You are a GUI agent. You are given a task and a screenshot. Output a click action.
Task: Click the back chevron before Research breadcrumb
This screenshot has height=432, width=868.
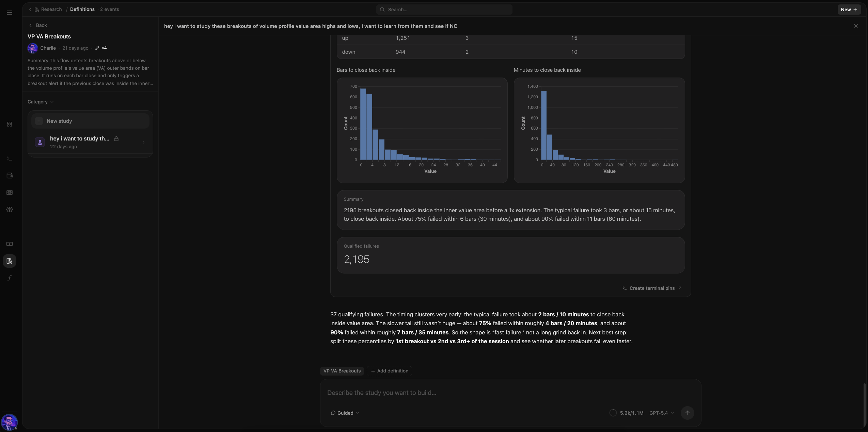pos(30,10)
